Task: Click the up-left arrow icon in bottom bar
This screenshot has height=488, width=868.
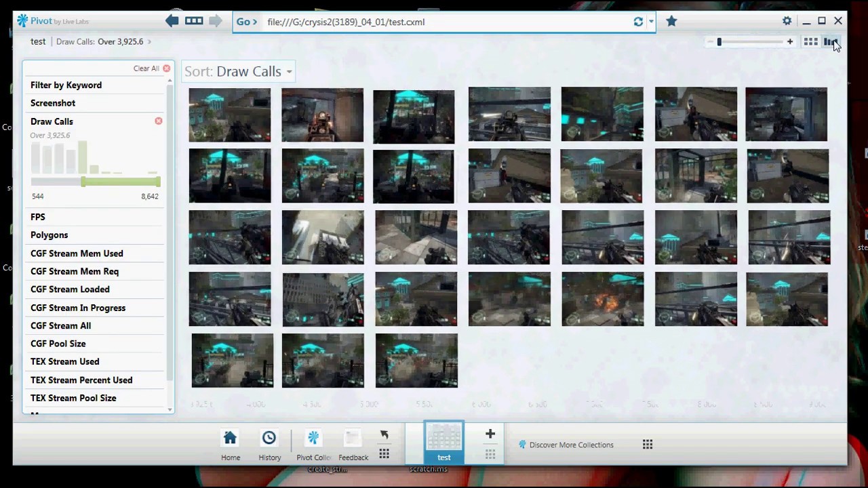Action: (384, 435)
